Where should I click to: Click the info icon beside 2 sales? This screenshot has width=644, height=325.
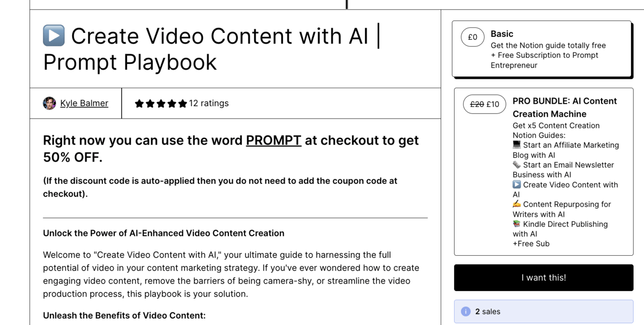click(466, 312)
